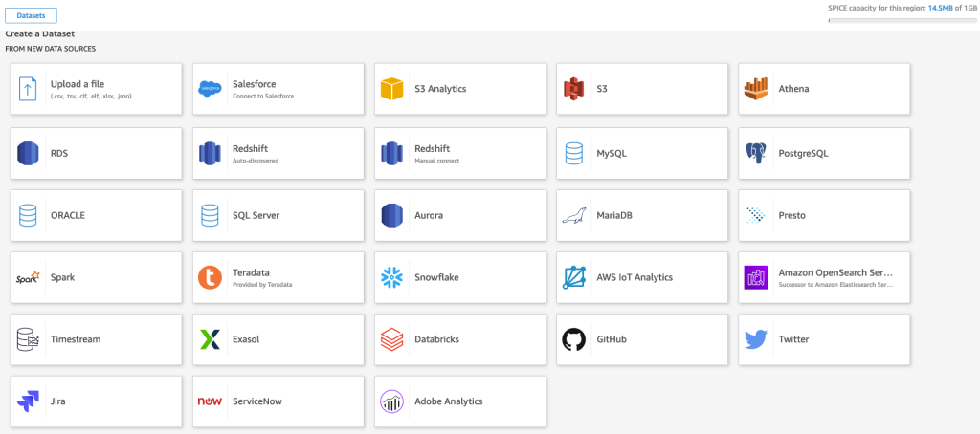
Task: Click the SPICE capacity progress bar
Action: [x=902, y=21]
